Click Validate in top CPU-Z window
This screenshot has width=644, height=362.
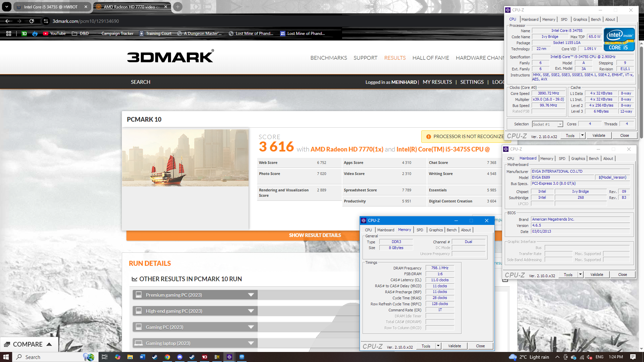click(599, 135)
